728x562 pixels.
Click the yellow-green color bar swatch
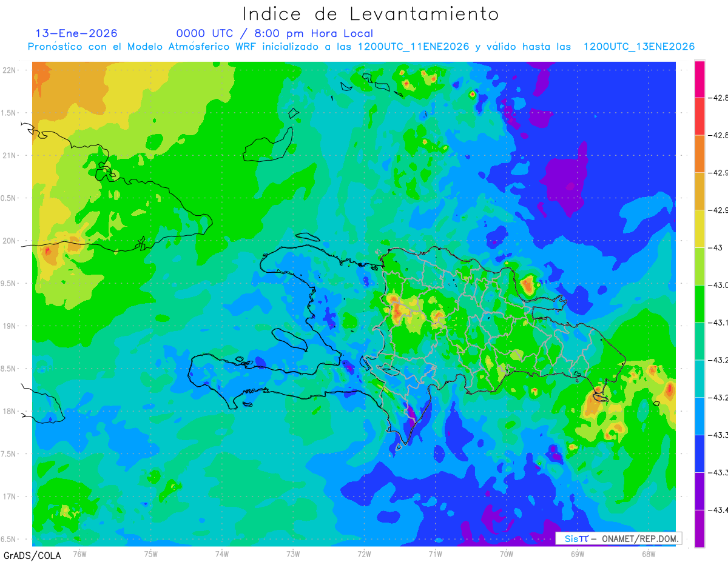coord(699,266)
